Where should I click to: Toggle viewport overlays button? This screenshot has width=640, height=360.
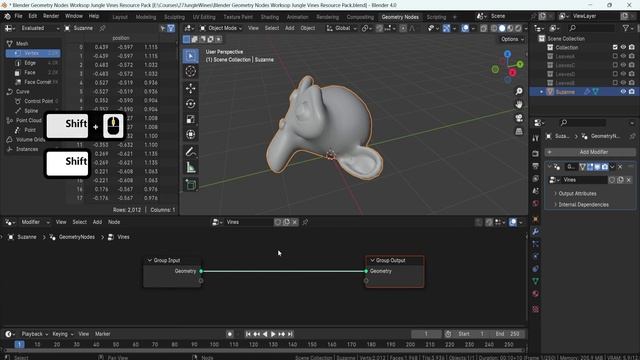[465, 28]
